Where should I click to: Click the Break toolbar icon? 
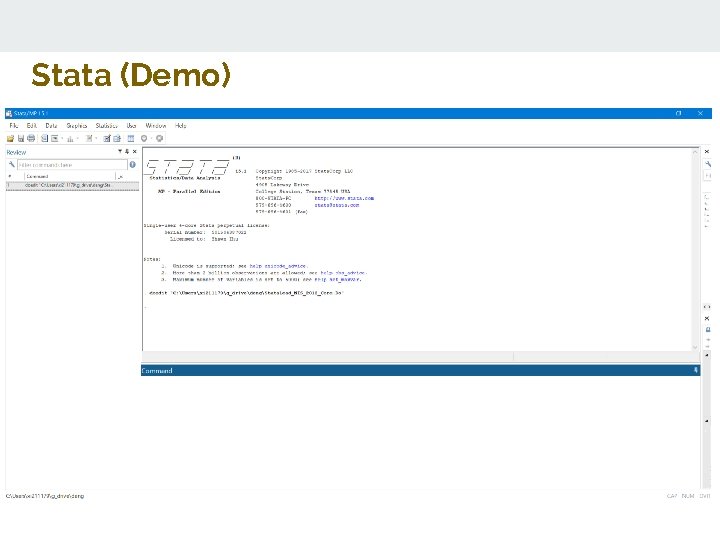[159, 138]
